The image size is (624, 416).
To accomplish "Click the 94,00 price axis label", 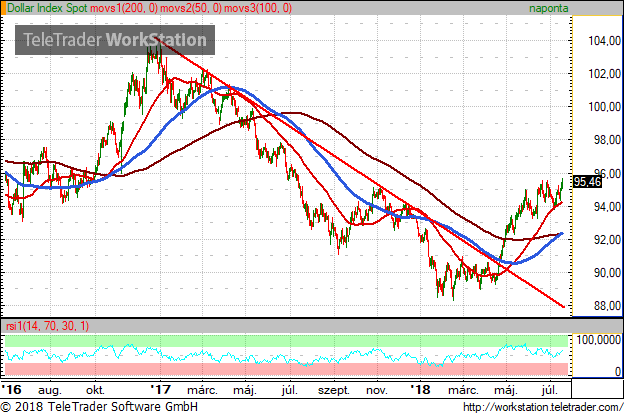I will coord(607,207).
